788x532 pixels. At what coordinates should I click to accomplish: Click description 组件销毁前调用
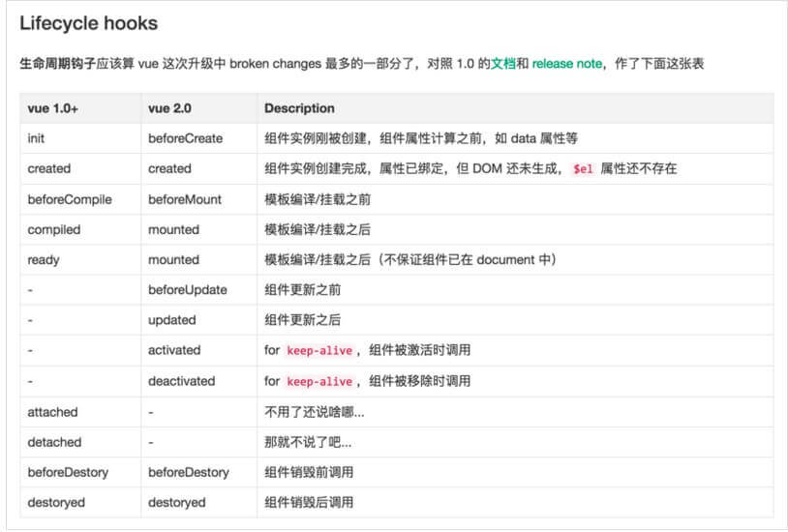(x=309, y=473)
